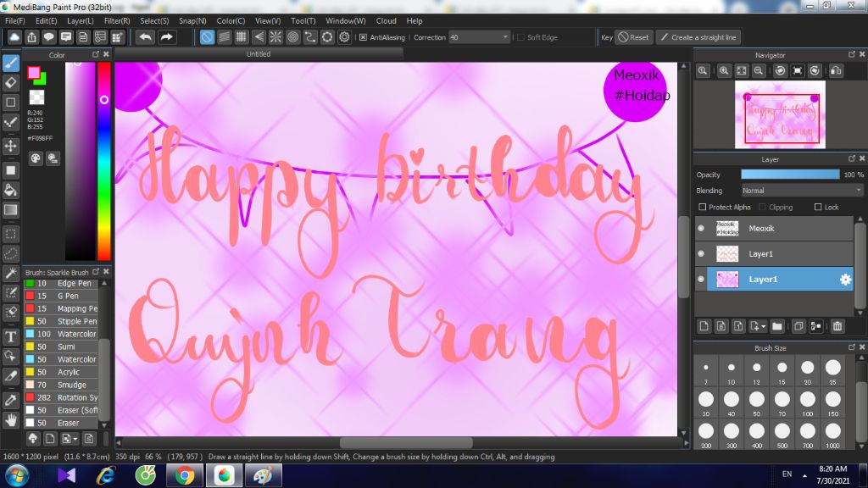Click Navigator rotate left icon
Viewport: 868px width, 488px height.
(x=780, y=71)
